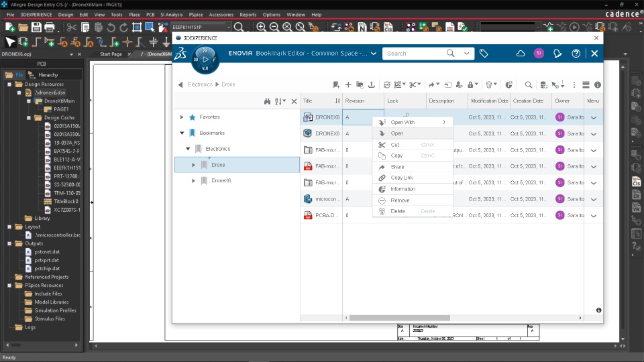Open the Bookmark Editor title dropdown chevron
The width and height of the screenshot is (644, 362).
[374, 54]
